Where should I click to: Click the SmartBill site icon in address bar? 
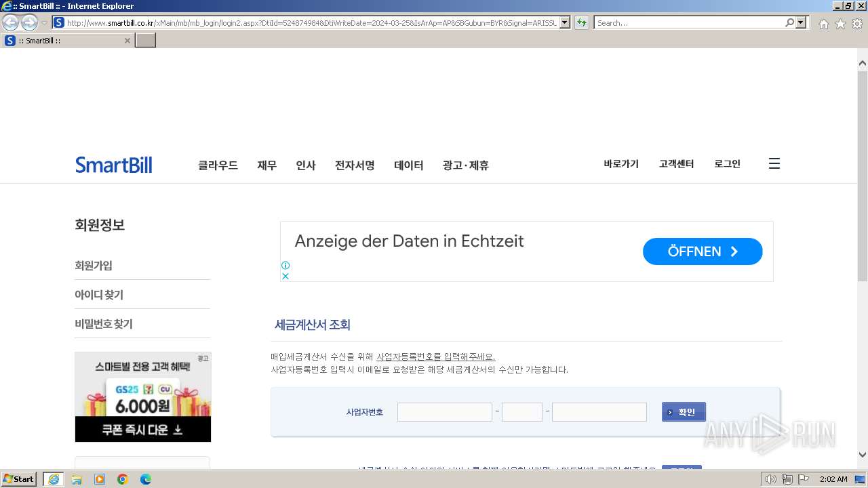pos(59,22)
